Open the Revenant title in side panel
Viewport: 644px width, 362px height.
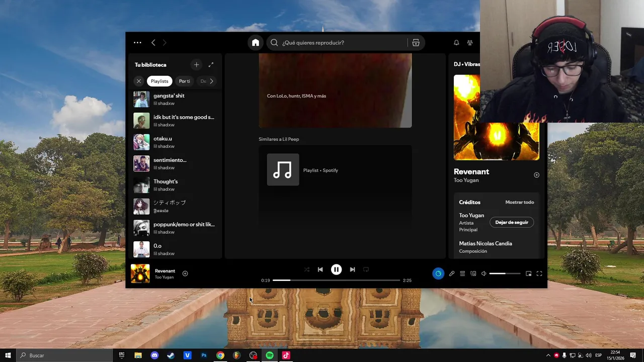[471, 171]
